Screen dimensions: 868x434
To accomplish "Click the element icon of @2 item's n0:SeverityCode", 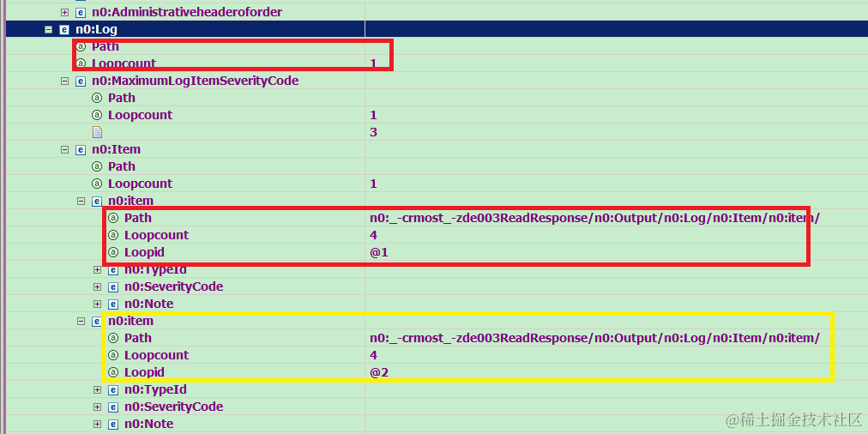I will [x=113, y=407].
